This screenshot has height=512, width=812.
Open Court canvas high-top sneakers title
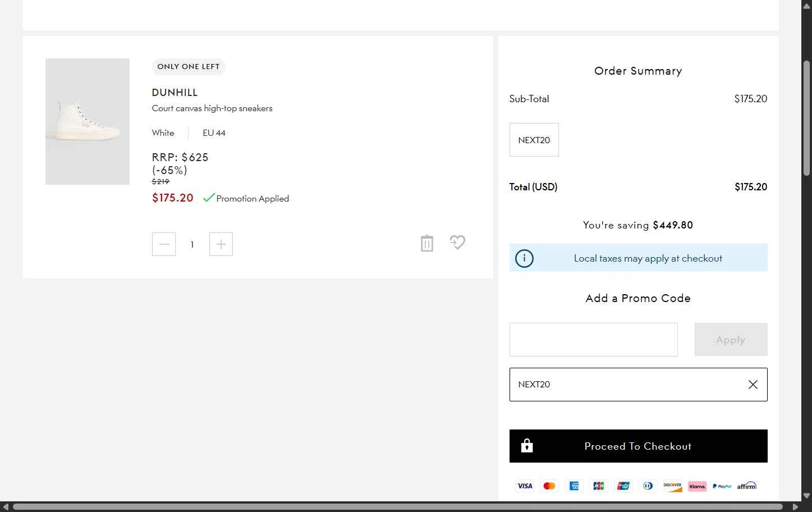click(212, 108)
